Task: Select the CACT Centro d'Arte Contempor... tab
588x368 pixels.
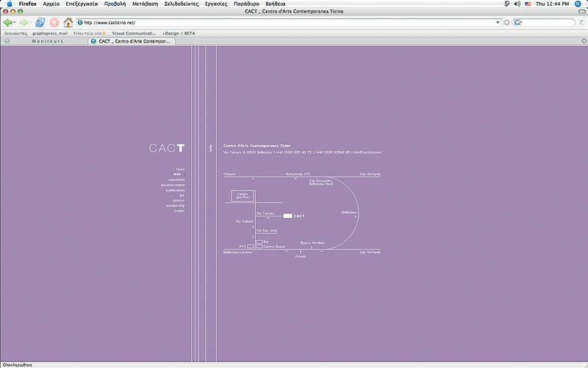Action: (132, 41)
